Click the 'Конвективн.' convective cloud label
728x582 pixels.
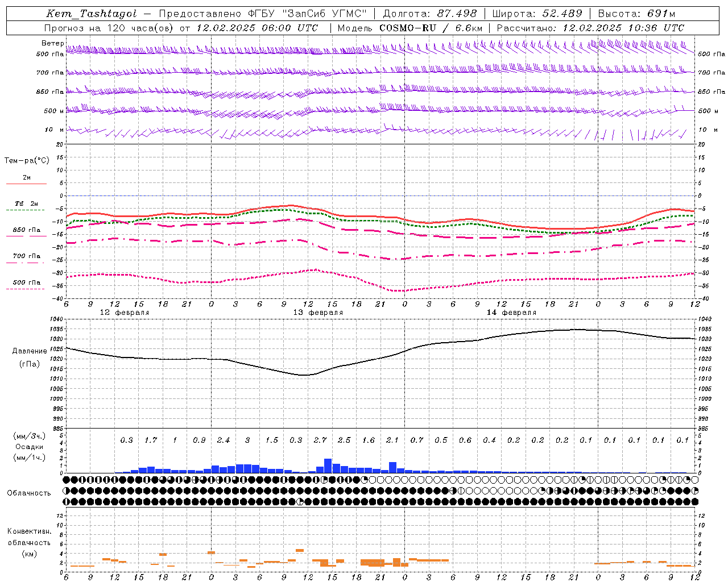29,531
